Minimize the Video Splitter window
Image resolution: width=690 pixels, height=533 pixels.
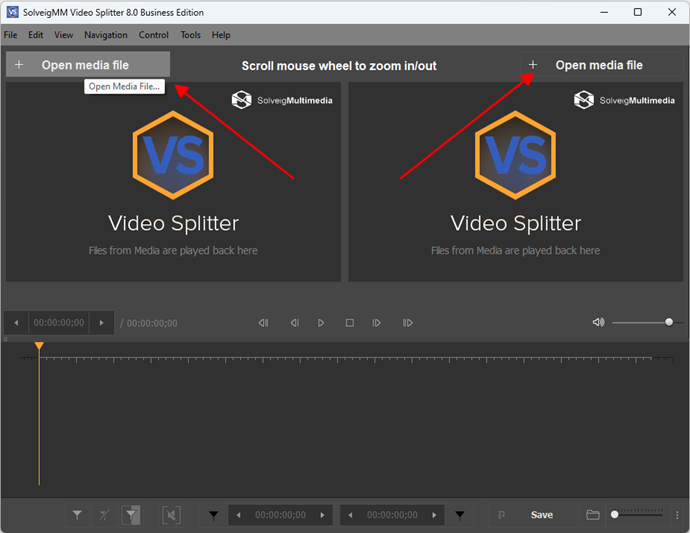tap(604, 12)
